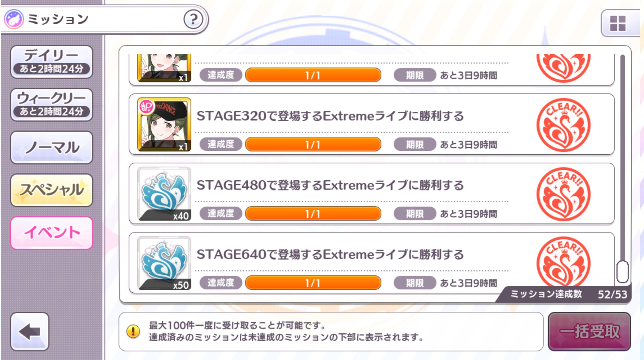Tap the CLEAR stamp on STAGE640 mission

(563, 262)
